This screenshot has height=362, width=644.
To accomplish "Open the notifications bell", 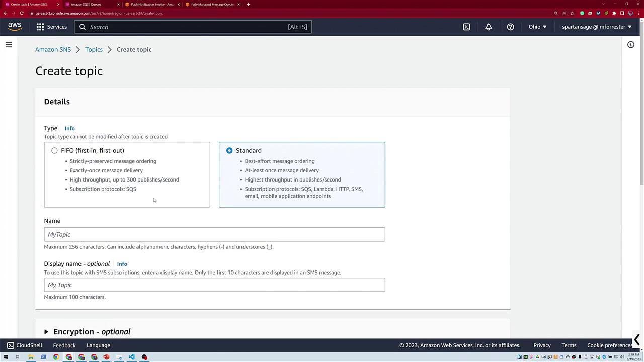I will [x=488, y=27].
